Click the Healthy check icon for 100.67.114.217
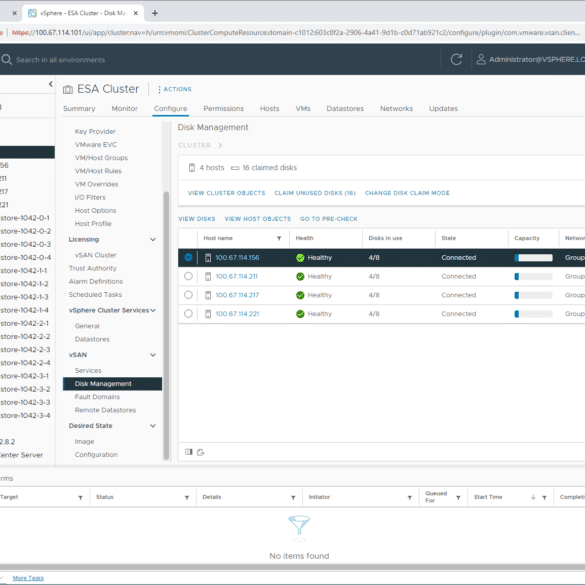The height and width of the screenshot is (585, 585). [x=300, y=295]
